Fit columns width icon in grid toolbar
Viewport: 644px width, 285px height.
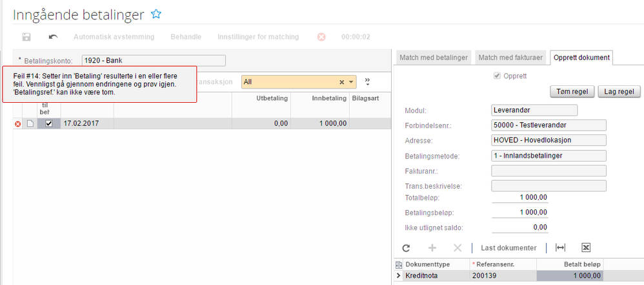coord(560,248)
